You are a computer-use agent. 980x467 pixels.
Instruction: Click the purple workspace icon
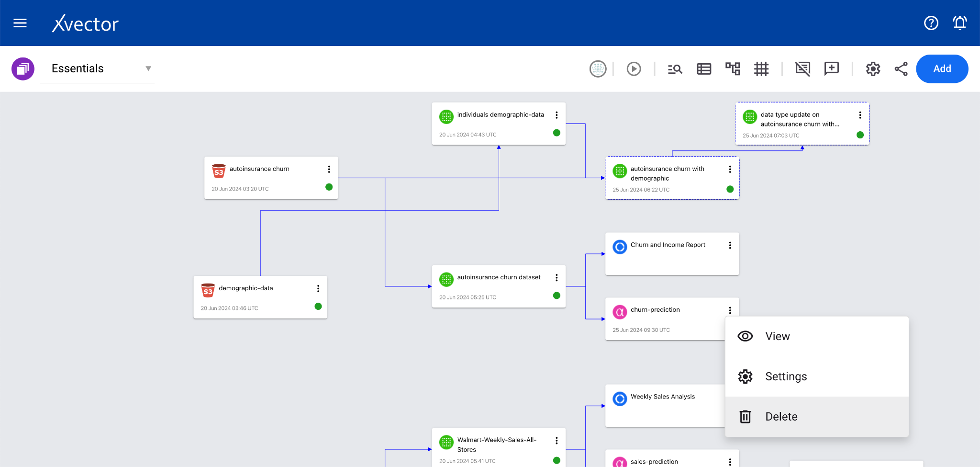pyautogui.click(x=23, y=69)
